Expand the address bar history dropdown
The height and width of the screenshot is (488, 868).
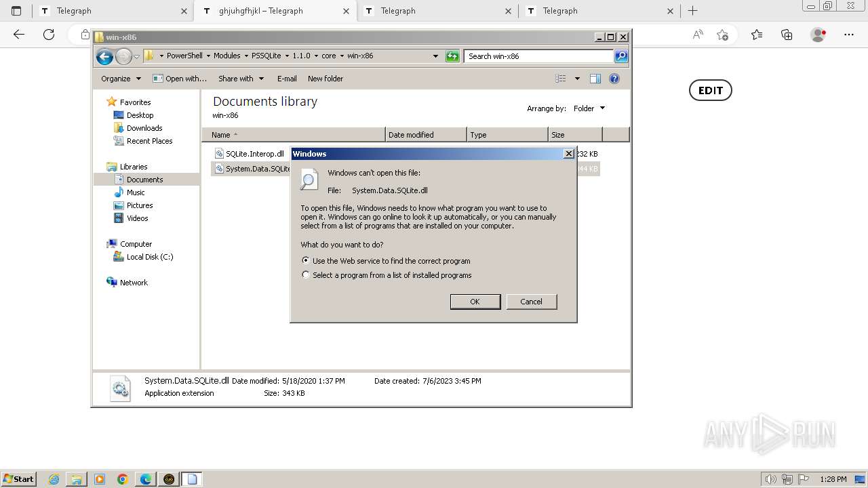click(x=435, y=56)
